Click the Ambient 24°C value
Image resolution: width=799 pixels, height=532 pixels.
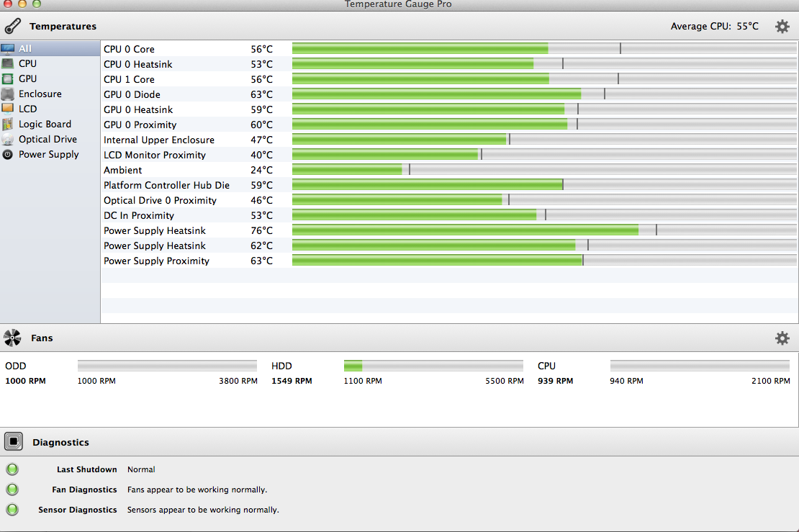[x=261, y=170]
